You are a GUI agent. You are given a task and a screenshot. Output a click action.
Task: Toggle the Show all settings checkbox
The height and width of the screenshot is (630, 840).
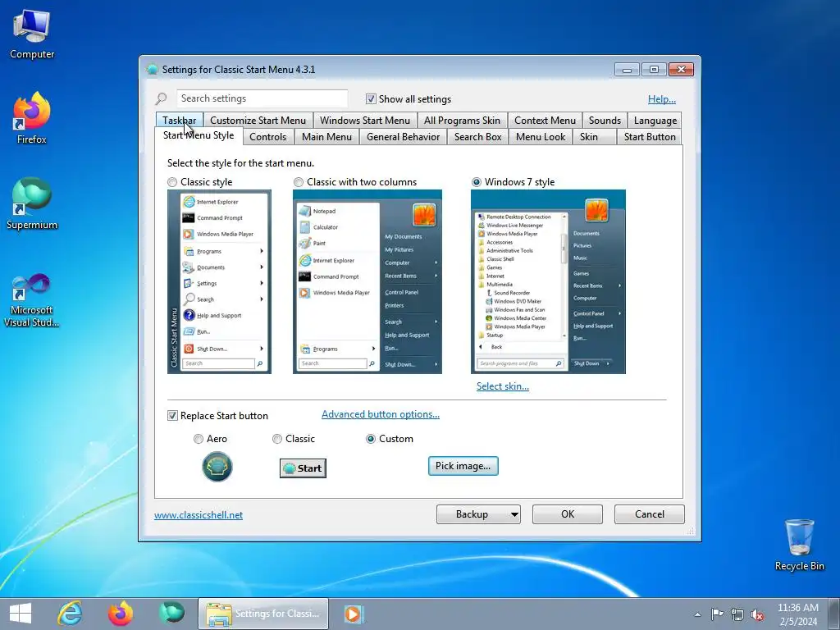371,99
